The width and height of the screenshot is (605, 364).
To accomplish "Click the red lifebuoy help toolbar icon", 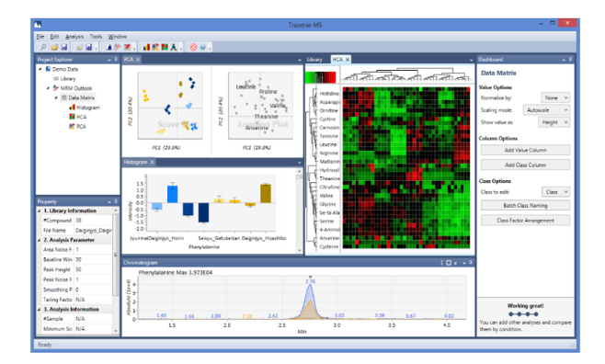I will pos(193,47).
